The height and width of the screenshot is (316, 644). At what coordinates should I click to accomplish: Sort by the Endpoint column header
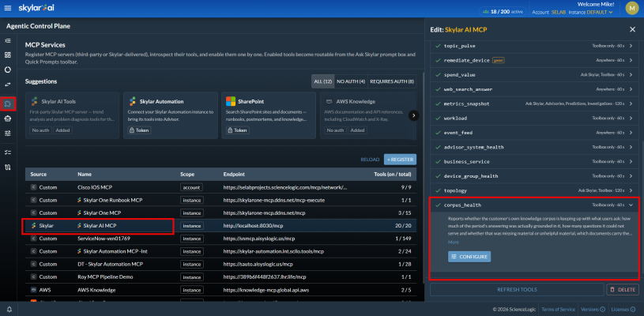(234, 174)
